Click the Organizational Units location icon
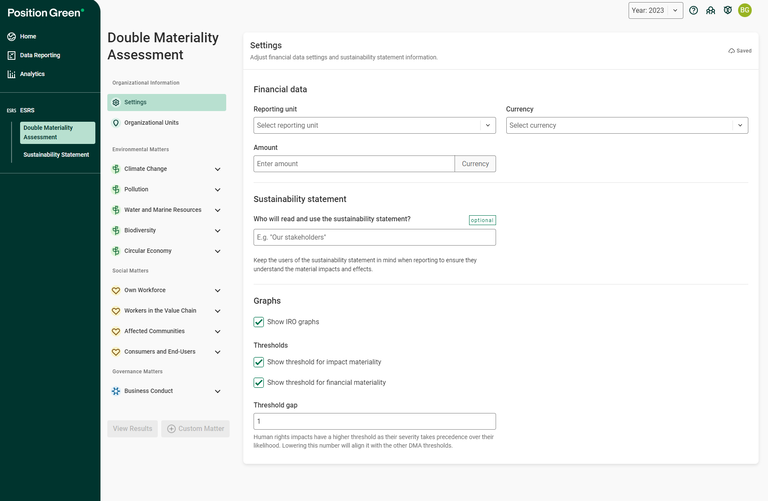The width and height of the screenshot is (768, 501). tap(116, 123)
